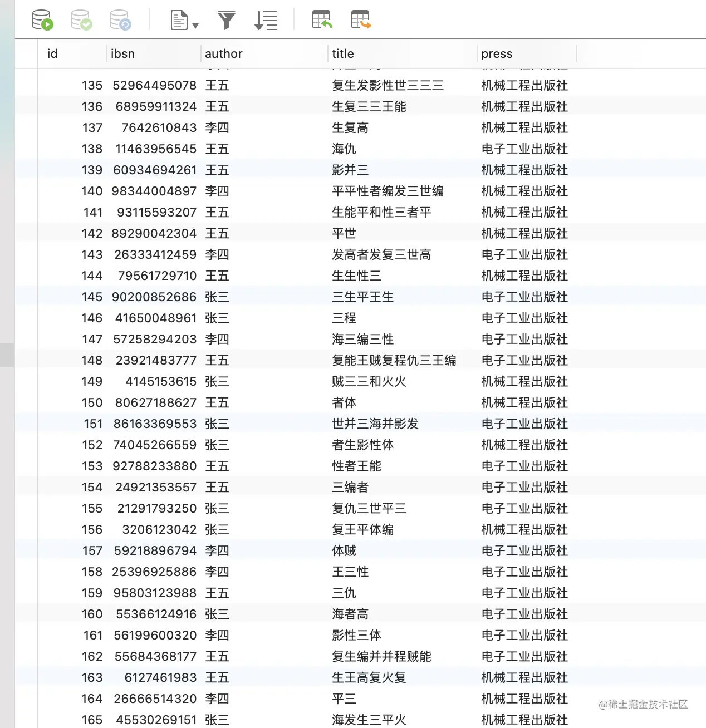The height and width of the screenshot is (728, 706).
Task: Select press cell 机械工程出版社 in row 150
Action: point(524,403)
